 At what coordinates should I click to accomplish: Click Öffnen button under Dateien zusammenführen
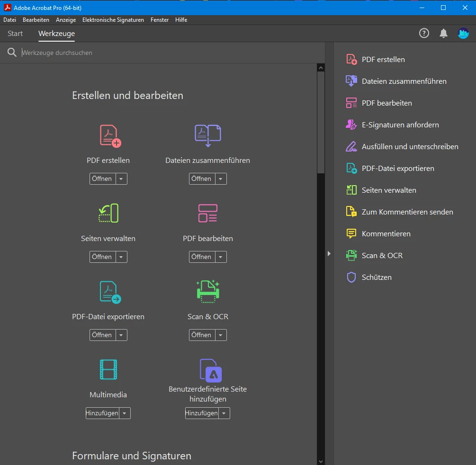click(202, 179)
